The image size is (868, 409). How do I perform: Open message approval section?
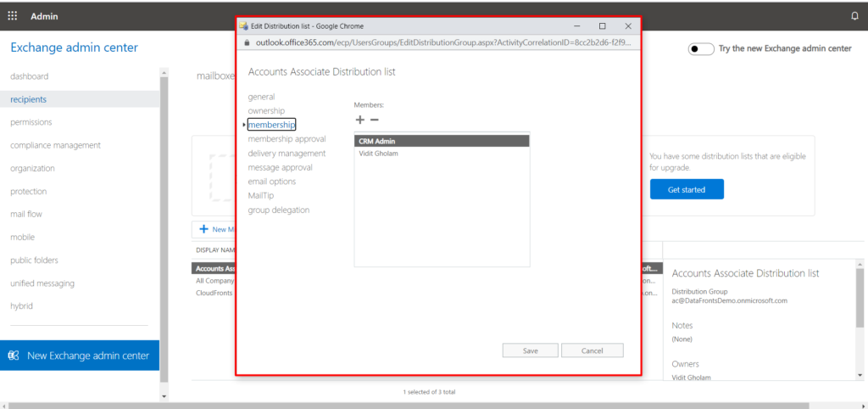click(x=280, y=167)
